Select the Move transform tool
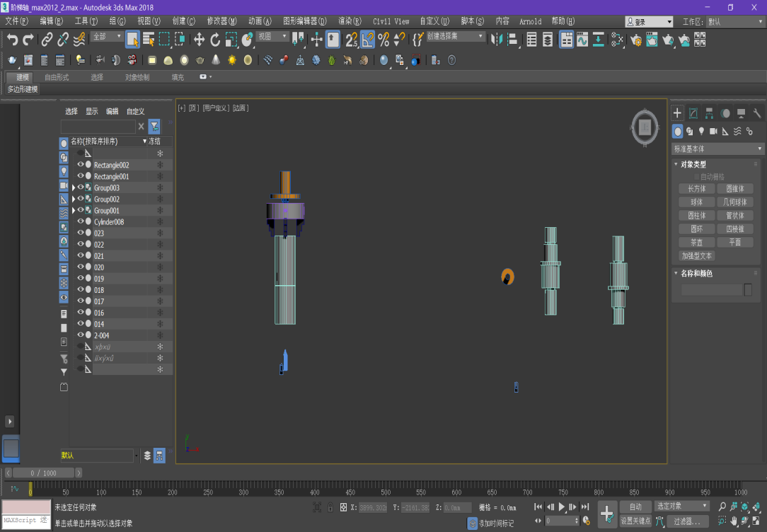767x532 pixels. (x=199, y=40)
